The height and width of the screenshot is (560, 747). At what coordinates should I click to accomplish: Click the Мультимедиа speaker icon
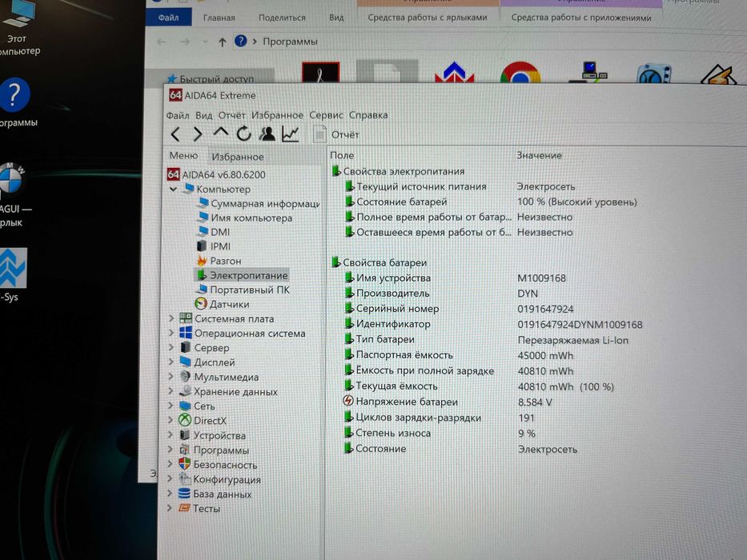pos(185,376)
